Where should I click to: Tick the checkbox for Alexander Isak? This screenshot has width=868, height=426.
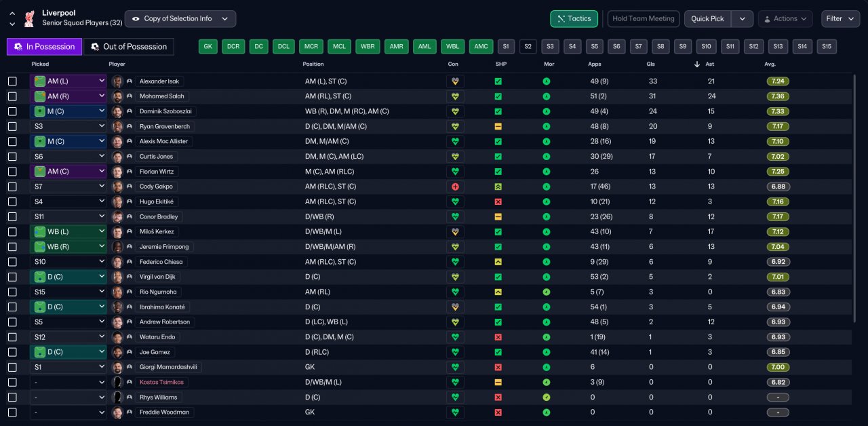(12, 81)
